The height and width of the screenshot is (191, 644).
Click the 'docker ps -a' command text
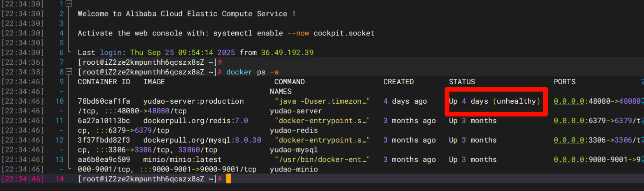252,72
